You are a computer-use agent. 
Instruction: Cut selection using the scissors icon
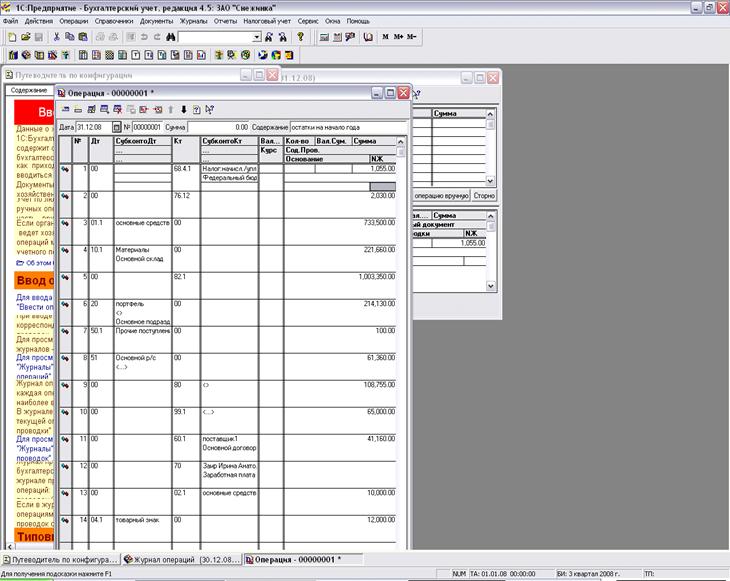(x=56, y=37)
